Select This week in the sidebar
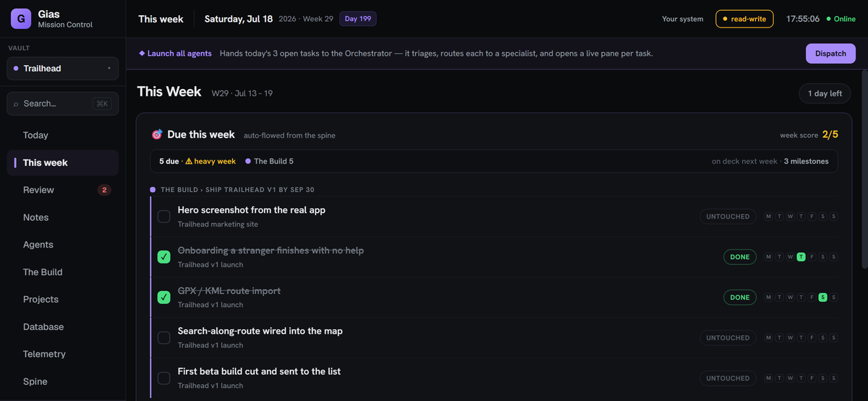The width and height of the screenshot is (868, 401). point(63,163)
